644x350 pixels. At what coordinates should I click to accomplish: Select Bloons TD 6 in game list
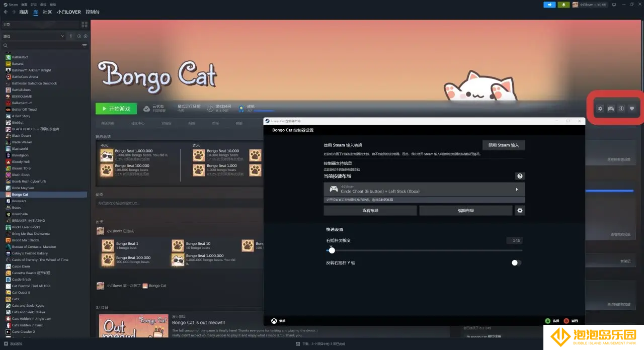(x=46, y=168)
